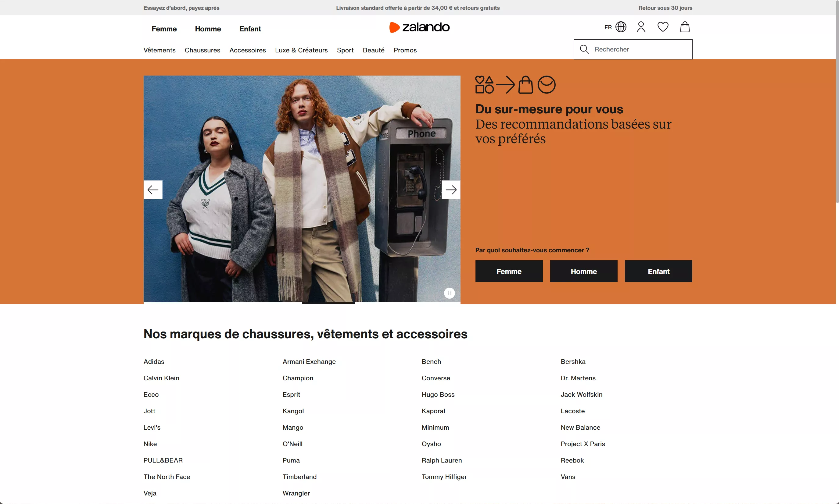
Task: Go to next carousel slide
Action: (x=451, y=190)
